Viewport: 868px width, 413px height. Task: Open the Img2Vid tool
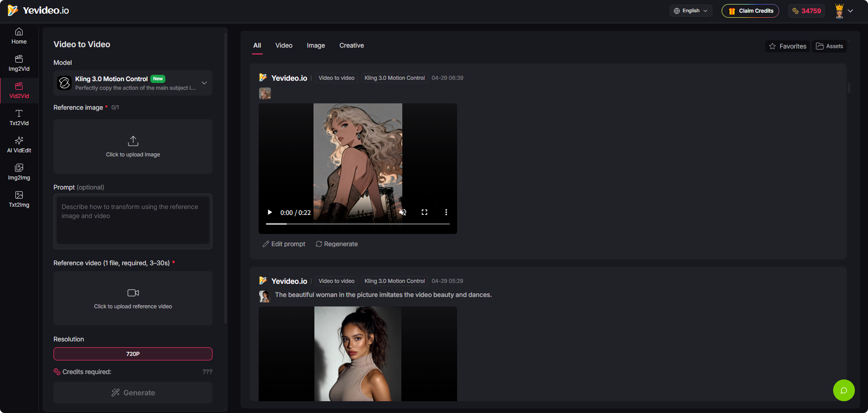click(19, 63)
